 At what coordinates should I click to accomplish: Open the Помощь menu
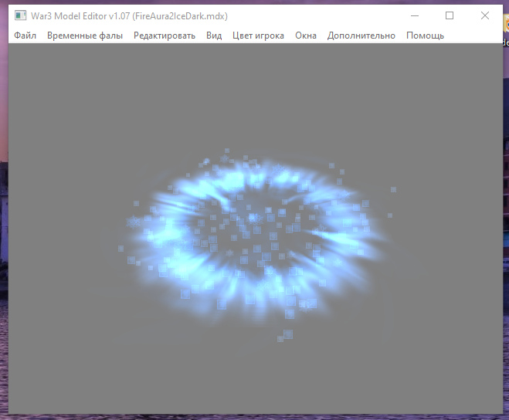coord(425,36)
